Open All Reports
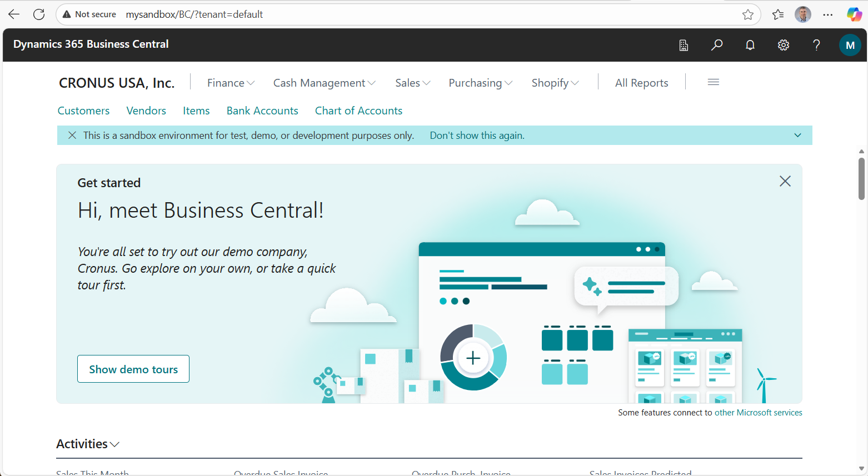 point(642,83)
